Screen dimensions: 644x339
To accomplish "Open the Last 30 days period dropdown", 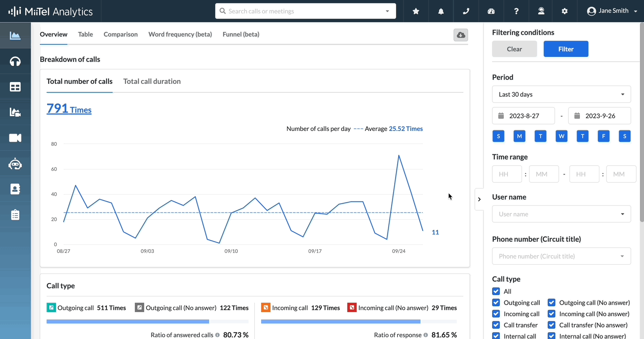I will (x=561, y=95).
